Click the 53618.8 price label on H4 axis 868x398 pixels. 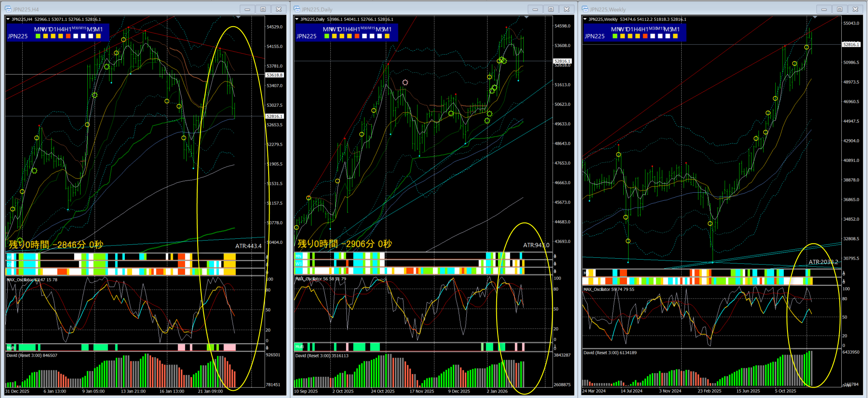point(274,75)
